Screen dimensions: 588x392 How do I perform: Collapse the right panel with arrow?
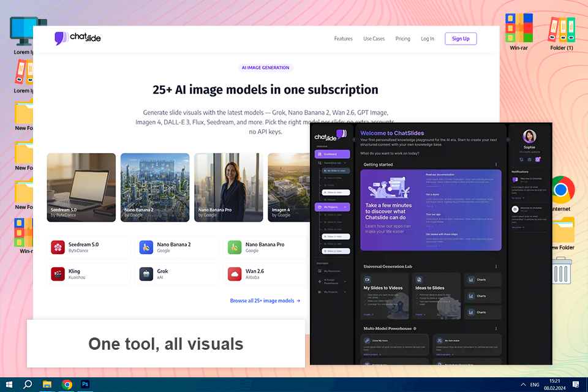click(x=508, y=140)
